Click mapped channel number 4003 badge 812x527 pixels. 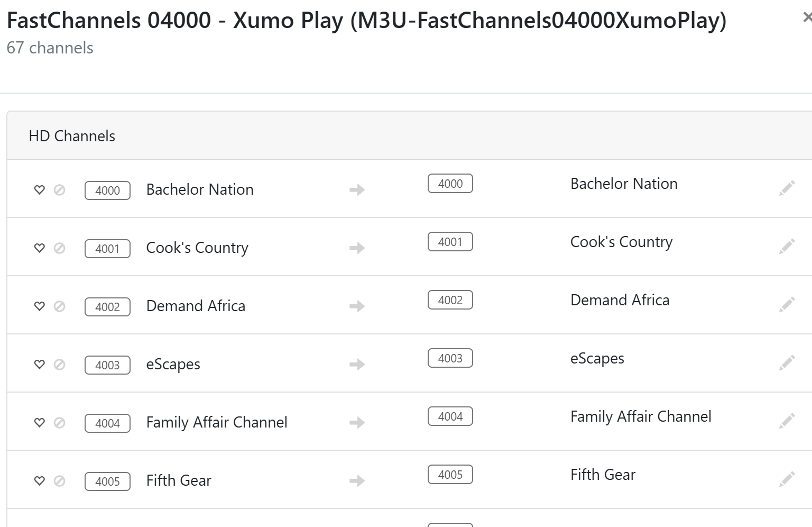point(450,358)
